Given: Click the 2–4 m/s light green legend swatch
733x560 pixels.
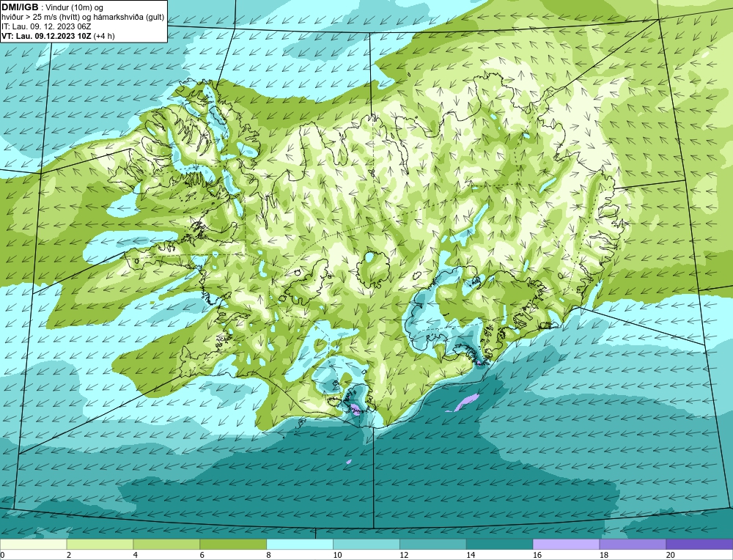Looking at the screenshot, I should (100, 544).
